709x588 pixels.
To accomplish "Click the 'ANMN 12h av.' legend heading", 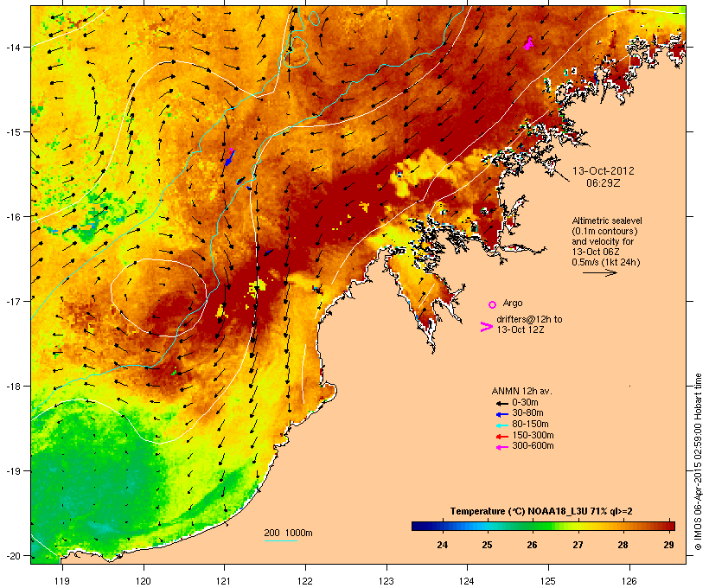I will [521, 391].
